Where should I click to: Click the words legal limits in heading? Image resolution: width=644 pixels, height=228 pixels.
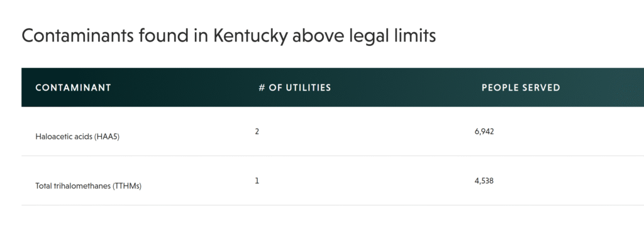pyautogui.click(x=392, y=36)
